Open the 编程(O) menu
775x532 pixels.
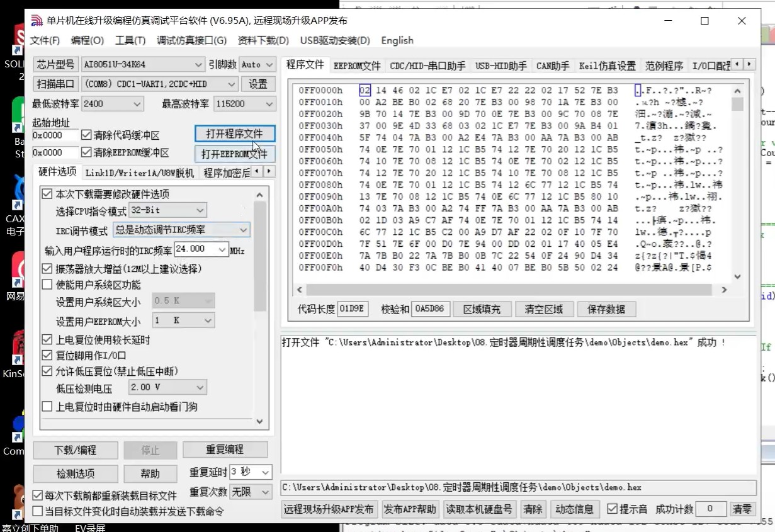pos(88,40)
